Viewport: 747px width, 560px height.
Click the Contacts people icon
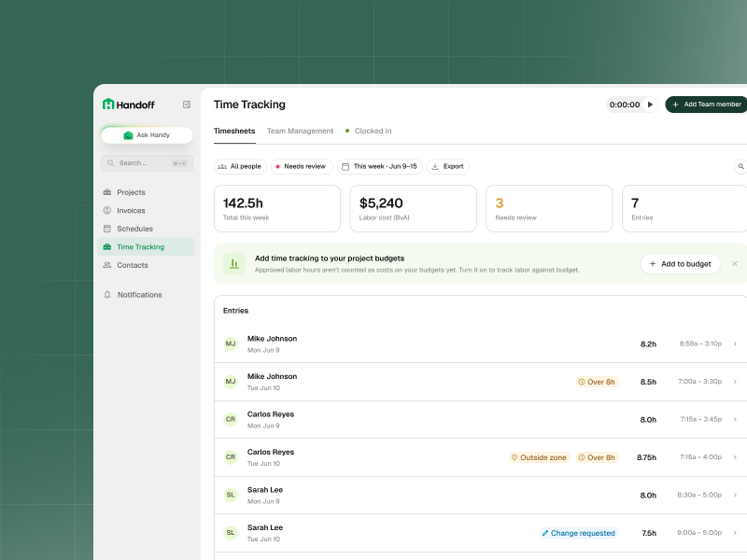(107, 265)
